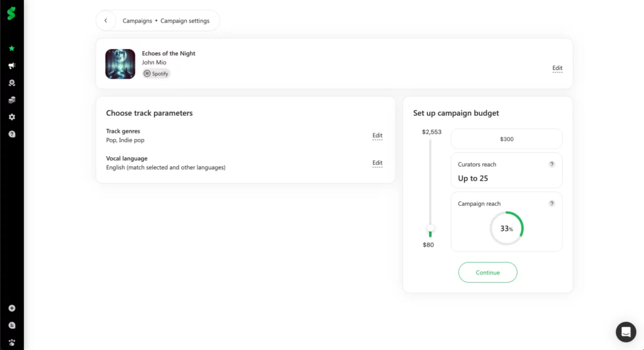Click the plus add icon in sidebar
Image resolution: width=644 pixels, height=350 pixels.
click(11, 308)
